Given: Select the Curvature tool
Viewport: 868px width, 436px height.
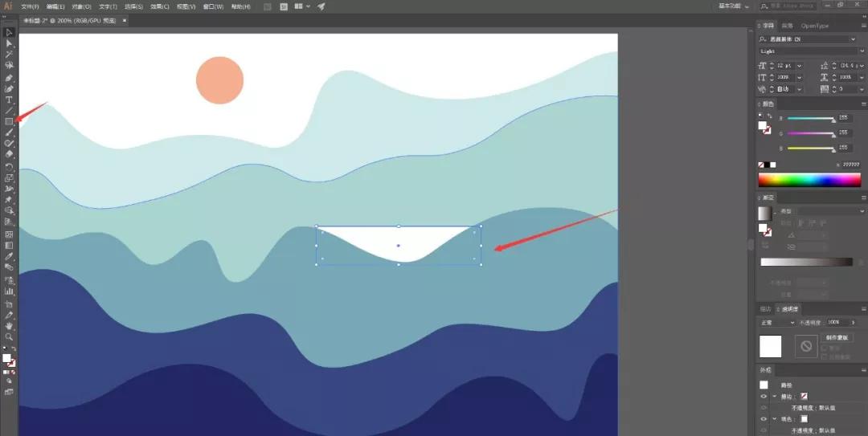Looking at the screenshot, I should [x=9, y=88].
